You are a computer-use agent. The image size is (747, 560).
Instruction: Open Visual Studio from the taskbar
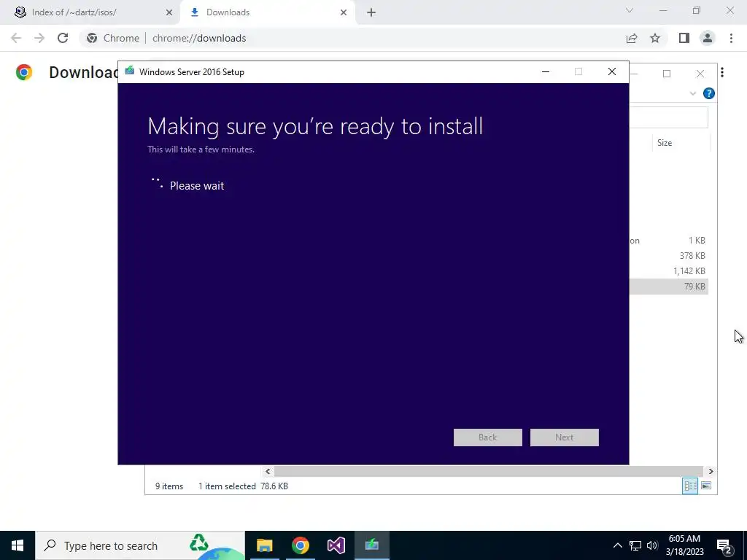(336, 545)
